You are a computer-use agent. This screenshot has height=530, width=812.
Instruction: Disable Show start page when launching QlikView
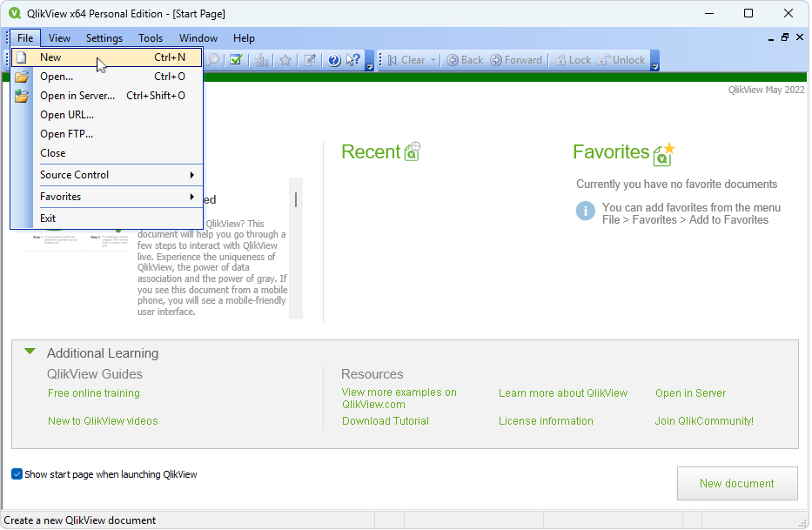coord(17,474)
